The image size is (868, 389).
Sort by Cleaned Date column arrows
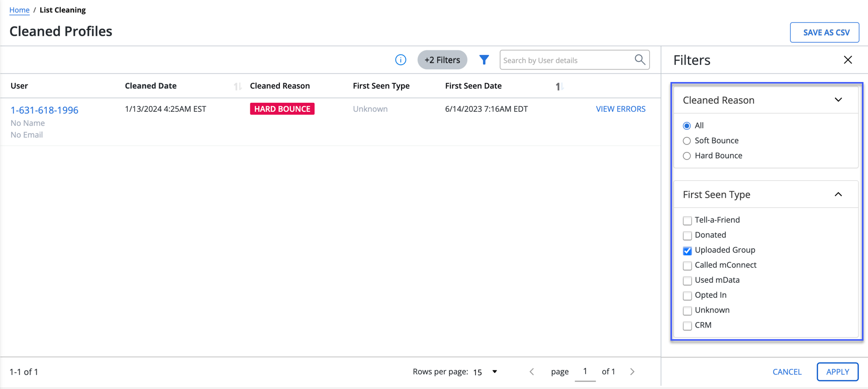(x=237, y=87)
